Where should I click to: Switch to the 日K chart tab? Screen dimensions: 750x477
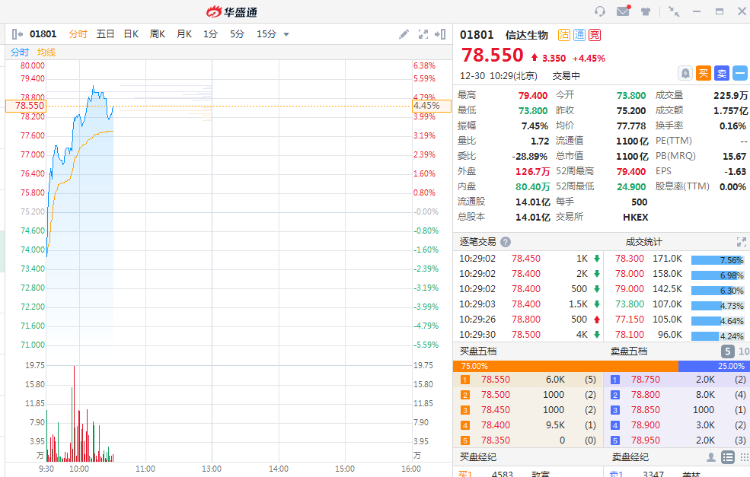click(131, 34)
